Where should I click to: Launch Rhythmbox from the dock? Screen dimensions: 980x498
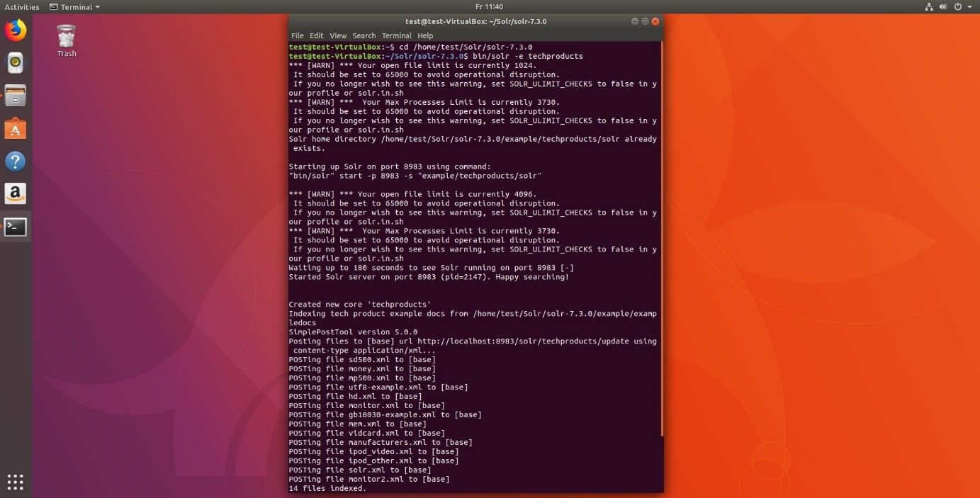[16, 63]
